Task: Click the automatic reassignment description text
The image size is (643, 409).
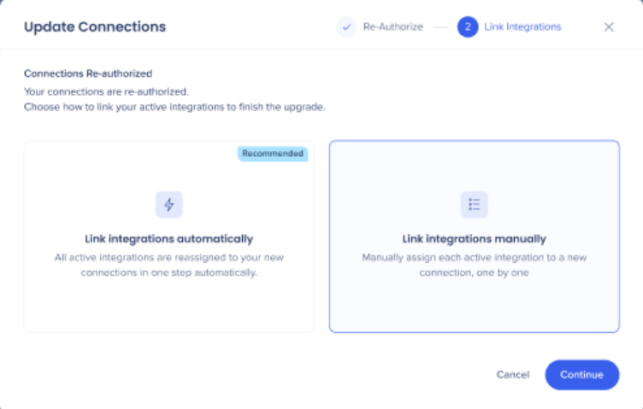Action: (169, 265)
